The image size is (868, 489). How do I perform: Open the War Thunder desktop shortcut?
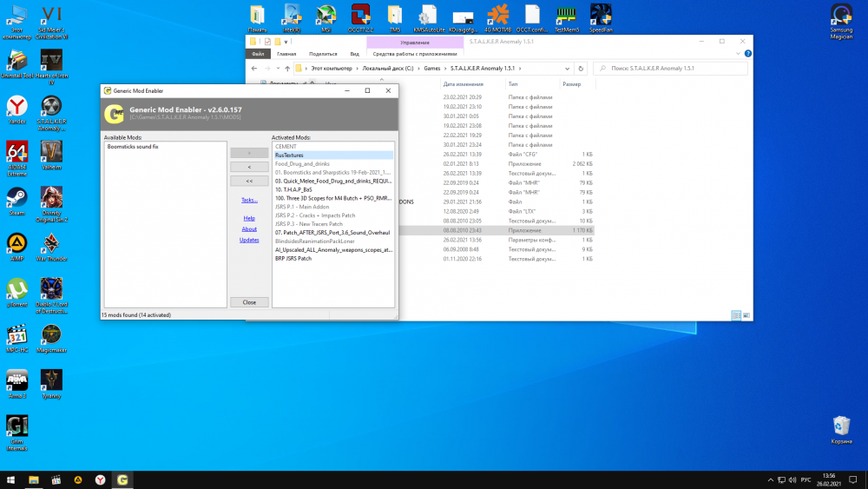tap(52, 244)
